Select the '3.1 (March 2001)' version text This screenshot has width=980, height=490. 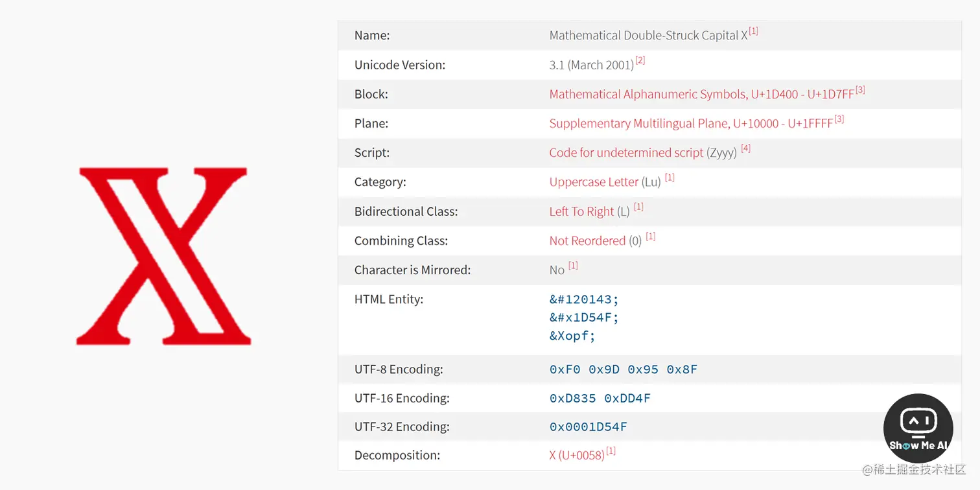point(592,65)
